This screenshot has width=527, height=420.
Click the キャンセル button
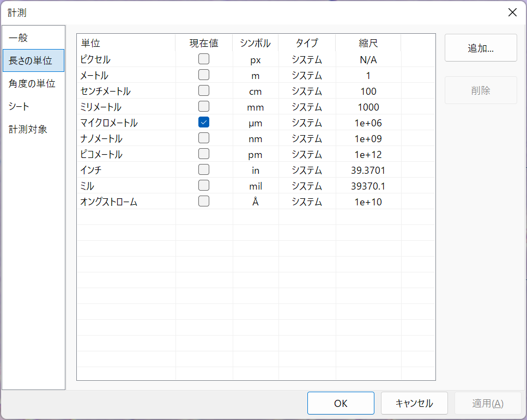pyautogui.click(x=414, y=403)
